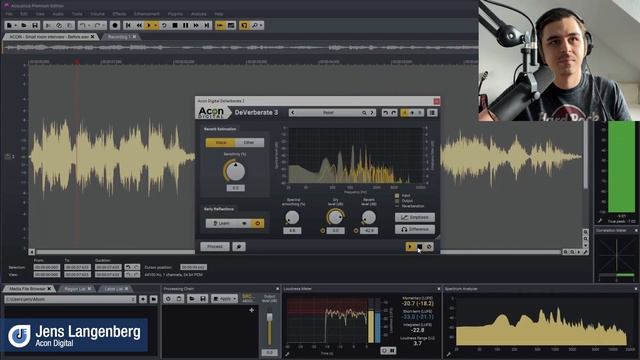Click the Cut scissors icon in toolbar
Image resolution: width=640 pixels, height=360 pixels.
[48, 25]
